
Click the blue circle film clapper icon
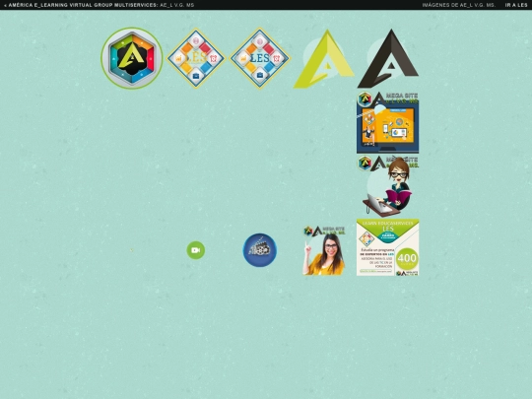260,250
